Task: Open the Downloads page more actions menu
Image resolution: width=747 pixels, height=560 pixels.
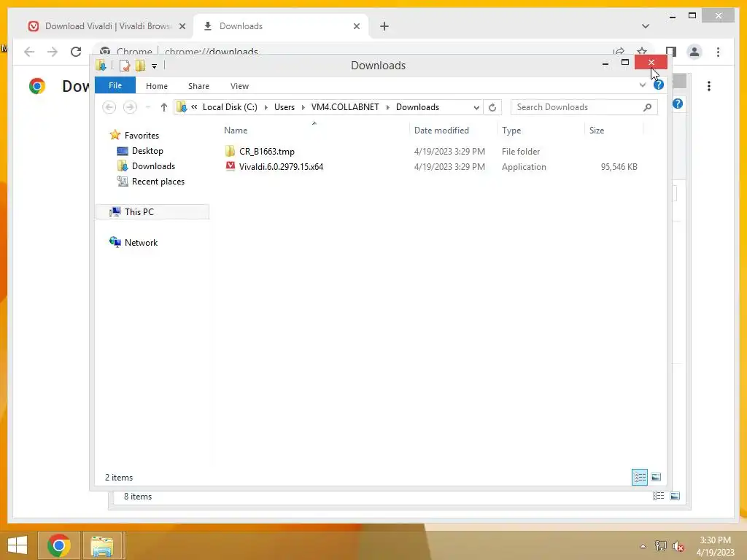Action: 709,86
